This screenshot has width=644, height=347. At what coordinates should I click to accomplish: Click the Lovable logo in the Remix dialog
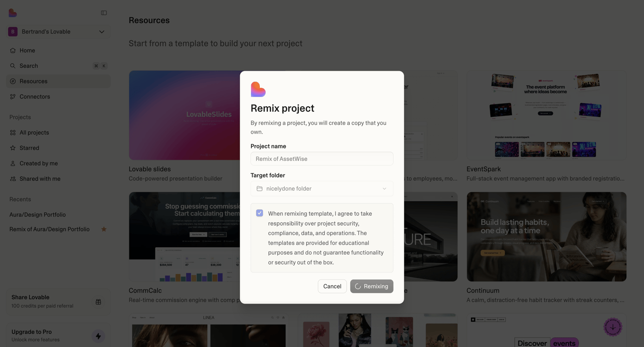[x=258, y=90]
